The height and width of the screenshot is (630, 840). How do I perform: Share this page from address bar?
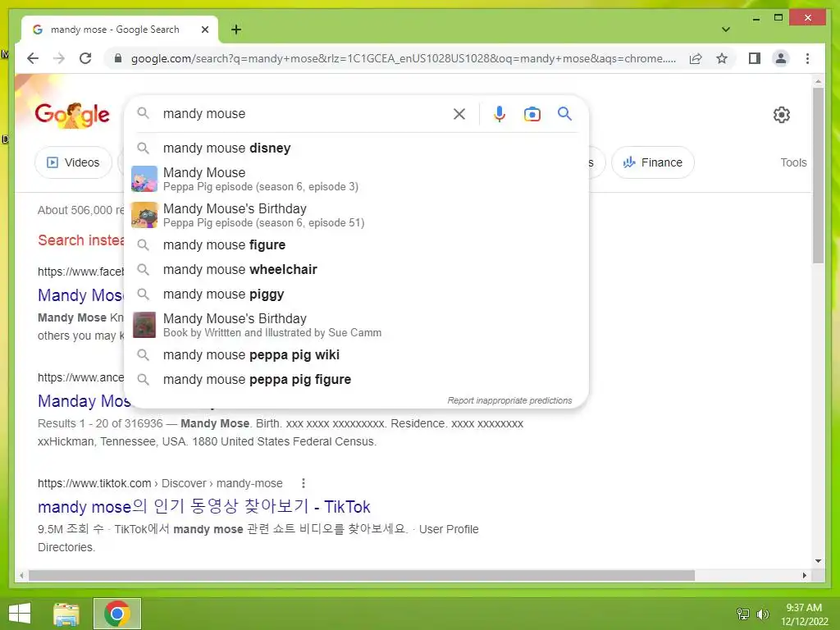[x=696, y=58]
